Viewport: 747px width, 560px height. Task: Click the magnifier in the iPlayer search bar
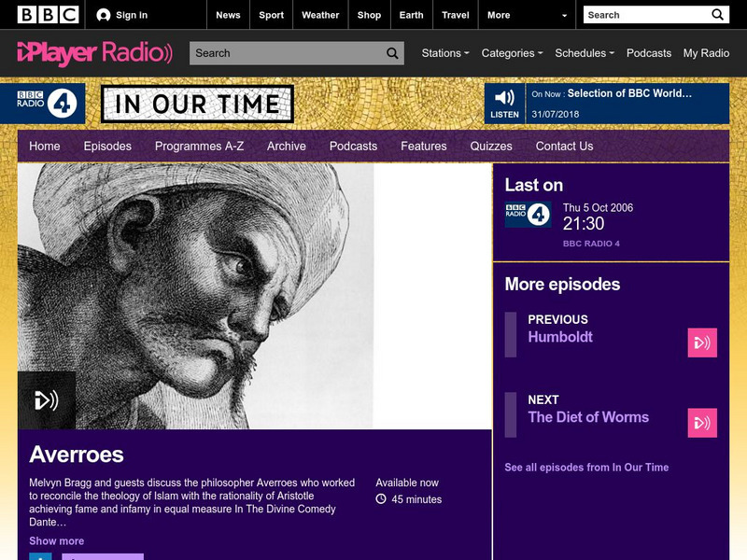[391, 53]
